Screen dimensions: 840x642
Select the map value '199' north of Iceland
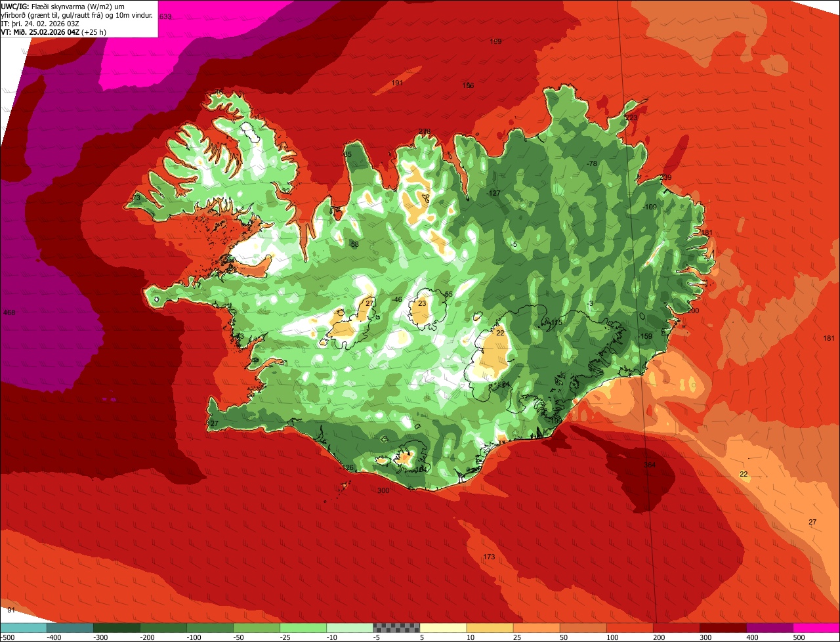(495, 41)
